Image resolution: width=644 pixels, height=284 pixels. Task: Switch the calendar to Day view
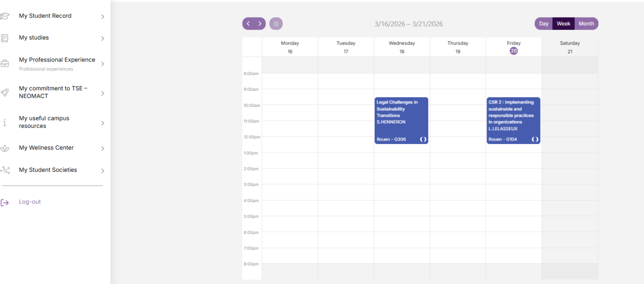[x=543, y=23]
